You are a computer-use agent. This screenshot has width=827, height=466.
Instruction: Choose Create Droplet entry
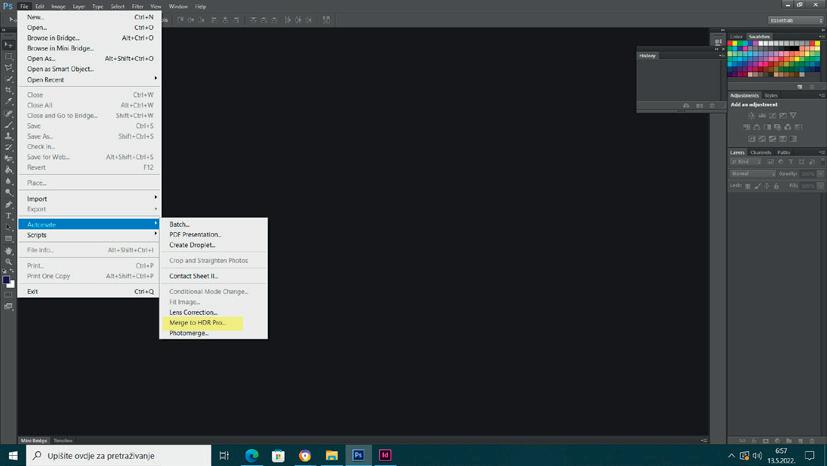point(214,245)
